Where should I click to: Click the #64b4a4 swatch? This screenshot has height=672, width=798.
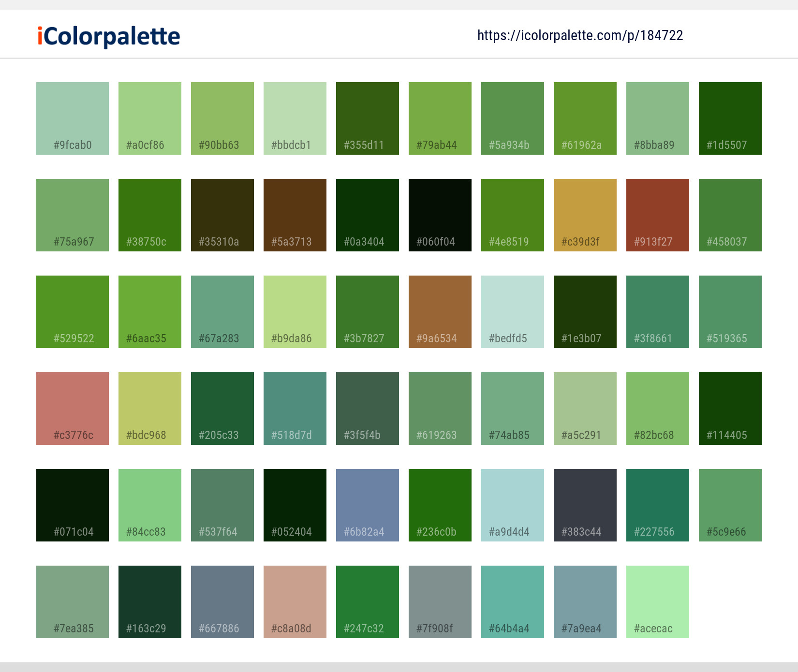[513, 602]
